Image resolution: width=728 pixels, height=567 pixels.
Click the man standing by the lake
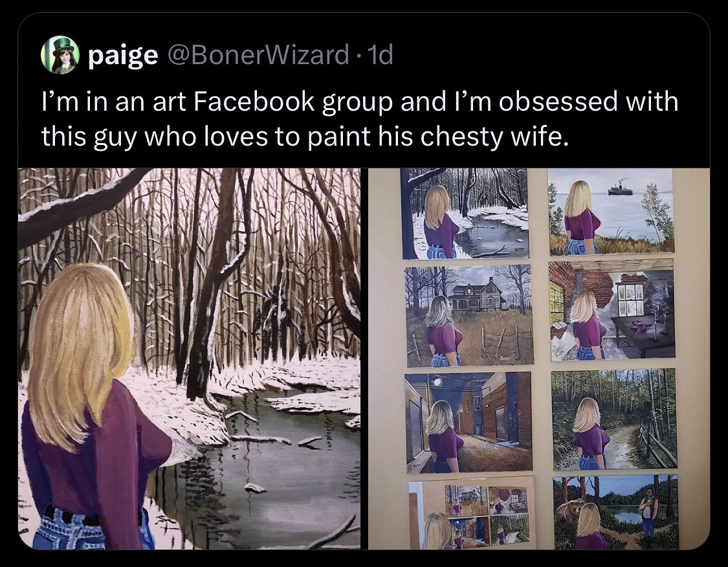[x=648, y=511]
